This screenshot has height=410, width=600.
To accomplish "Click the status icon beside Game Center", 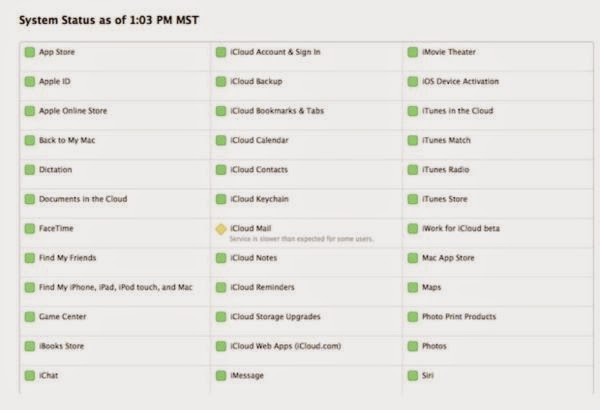I will (30, 317).
